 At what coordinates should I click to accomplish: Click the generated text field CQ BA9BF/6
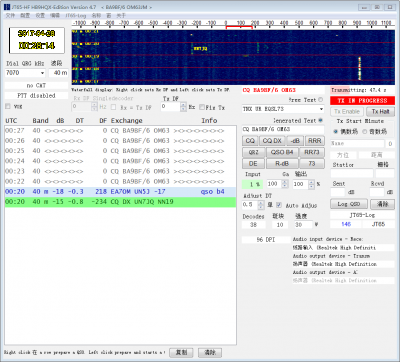(283, 129)
